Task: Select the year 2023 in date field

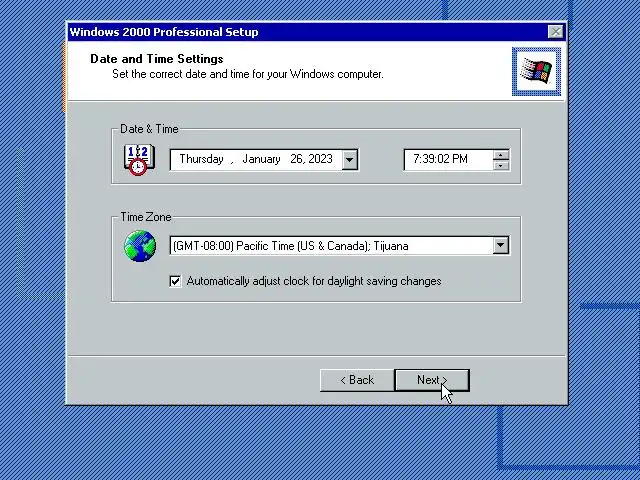Action: coord(321,159)
